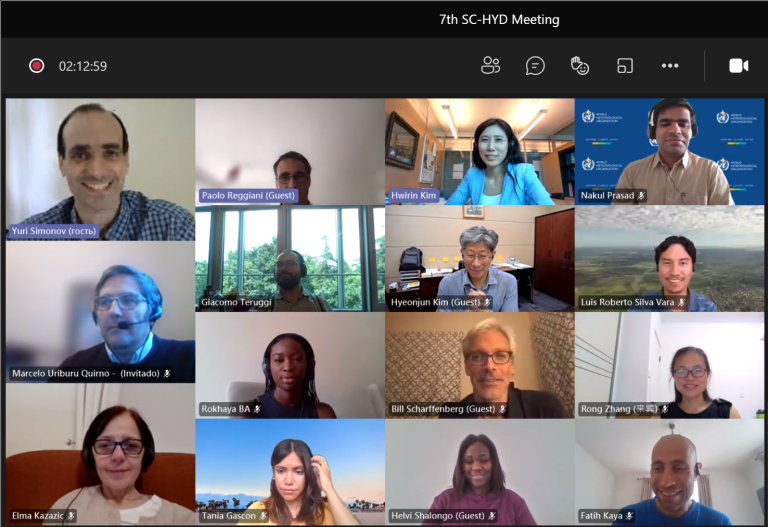
Task: Select Yuri Simonov's video tile
Action: coord(100,169)
